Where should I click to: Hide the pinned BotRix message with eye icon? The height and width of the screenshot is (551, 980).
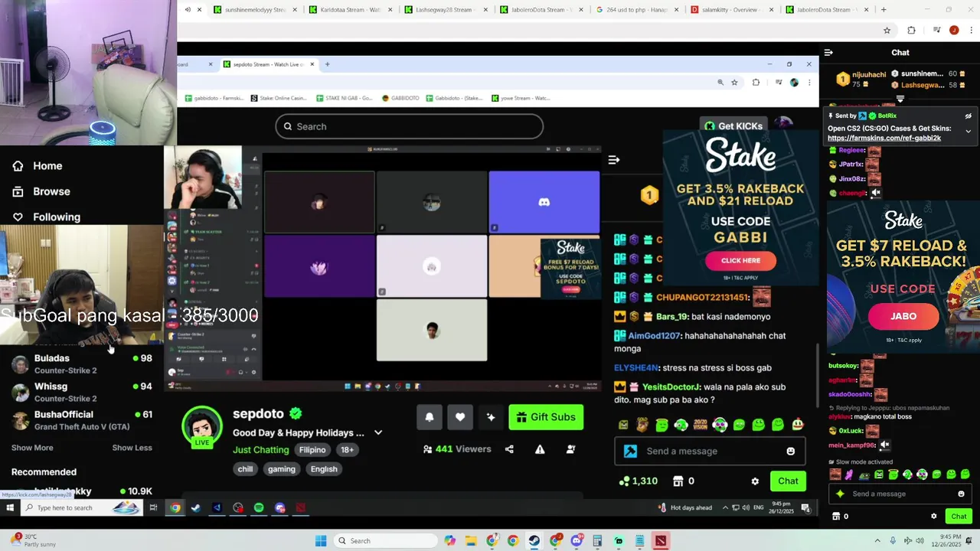968,116
